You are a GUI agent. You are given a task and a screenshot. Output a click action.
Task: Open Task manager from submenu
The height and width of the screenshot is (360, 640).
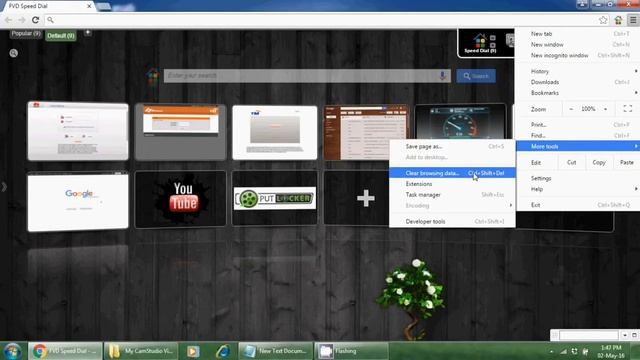coord(452,195)
